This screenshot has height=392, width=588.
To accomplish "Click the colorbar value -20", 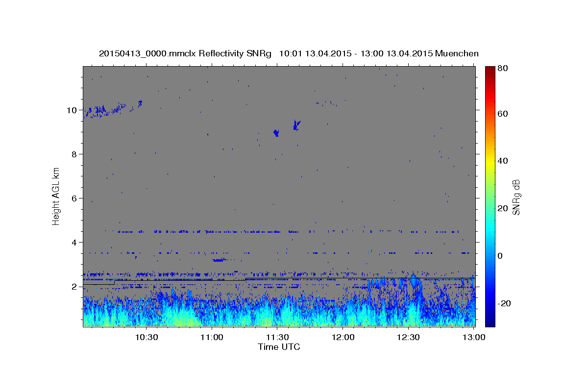I will [505, 303].
